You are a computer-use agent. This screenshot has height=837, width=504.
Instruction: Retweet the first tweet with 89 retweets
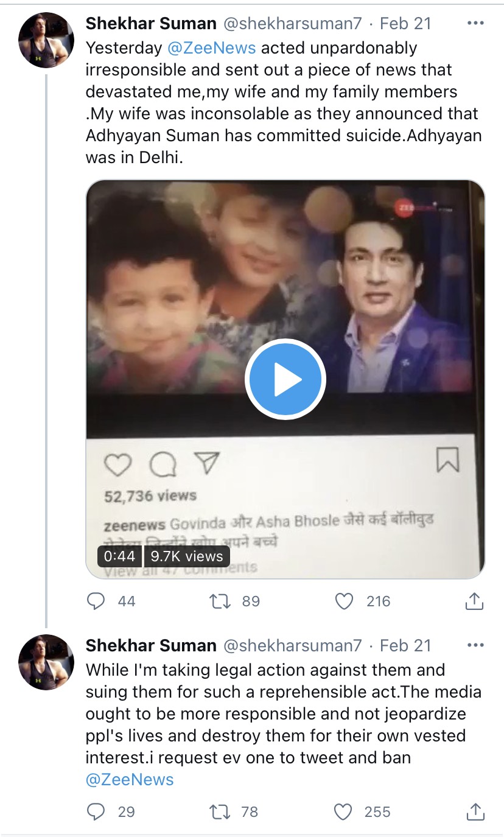220,601
